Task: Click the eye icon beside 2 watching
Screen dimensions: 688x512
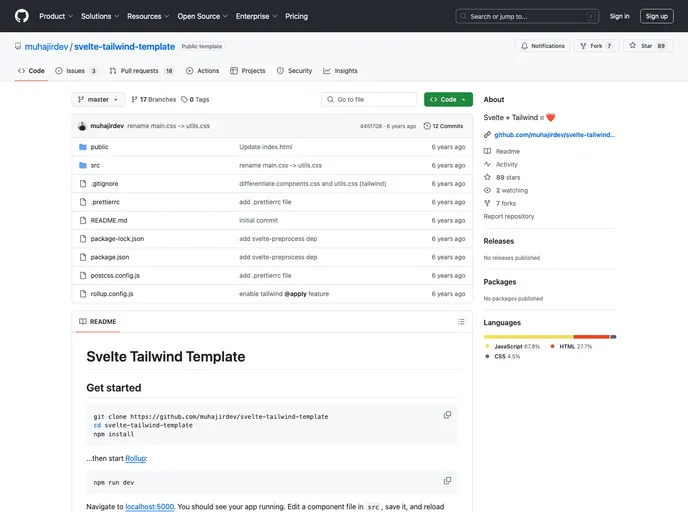Action: point(487,190)
